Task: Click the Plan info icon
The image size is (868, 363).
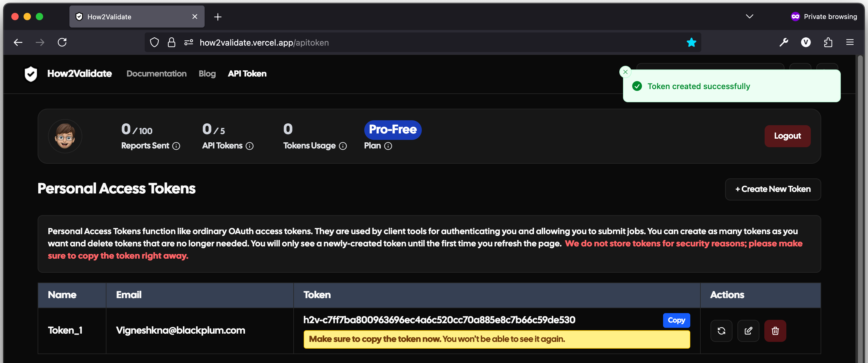Action: click(388, 146)
